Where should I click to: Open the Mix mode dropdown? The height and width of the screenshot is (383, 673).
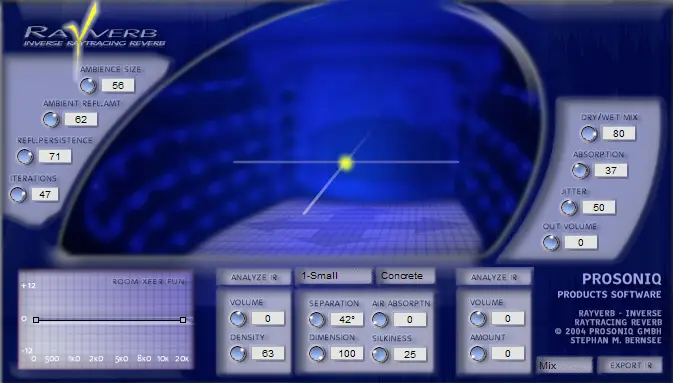coord(564,365)
